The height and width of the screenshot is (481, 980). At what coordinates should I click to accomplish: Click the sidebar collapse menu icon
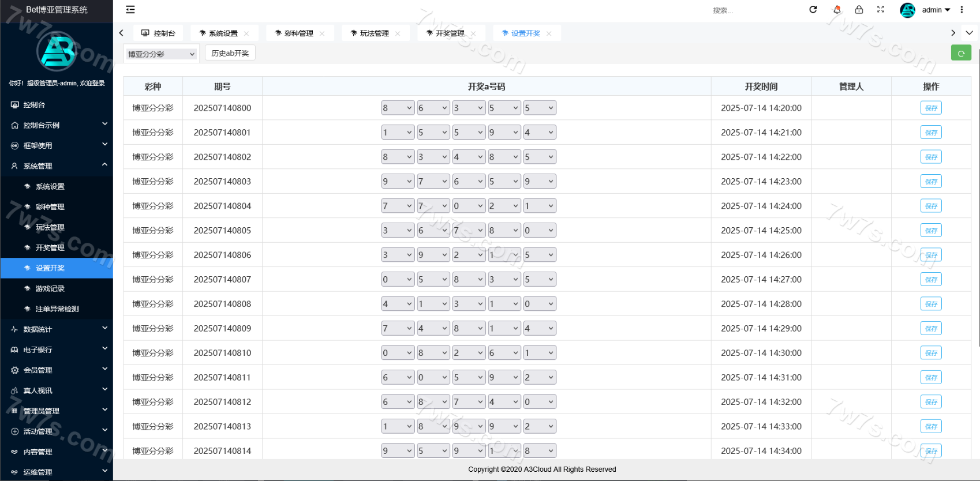(x=130, y=9)
